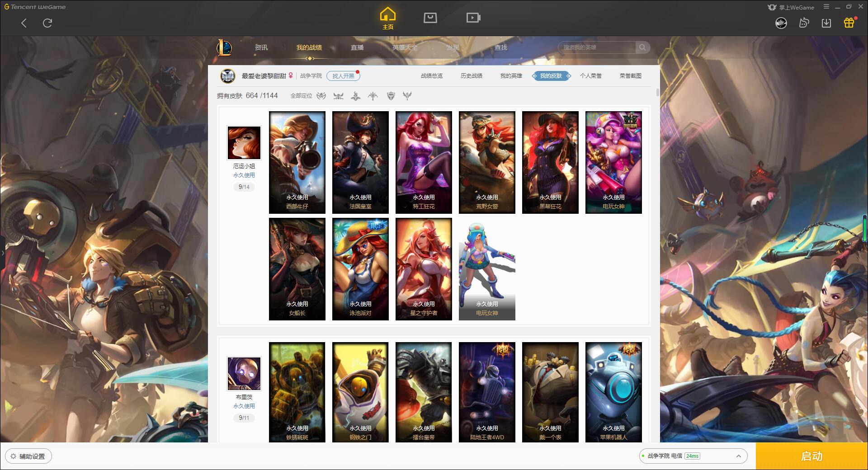
Task: Open the 泳池派对 skin card
Action: coord(360,269)
